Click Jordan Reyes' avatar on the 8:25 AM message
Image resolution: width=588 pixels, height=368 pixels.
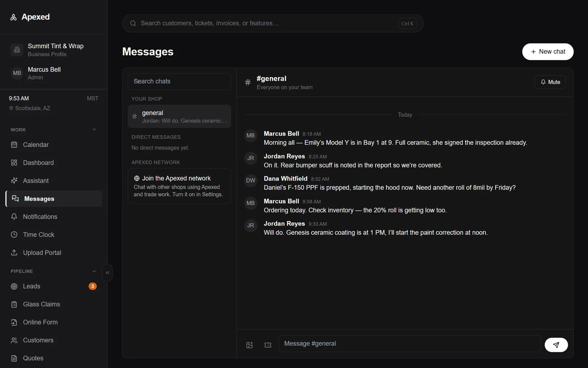[x=251, y=158]
